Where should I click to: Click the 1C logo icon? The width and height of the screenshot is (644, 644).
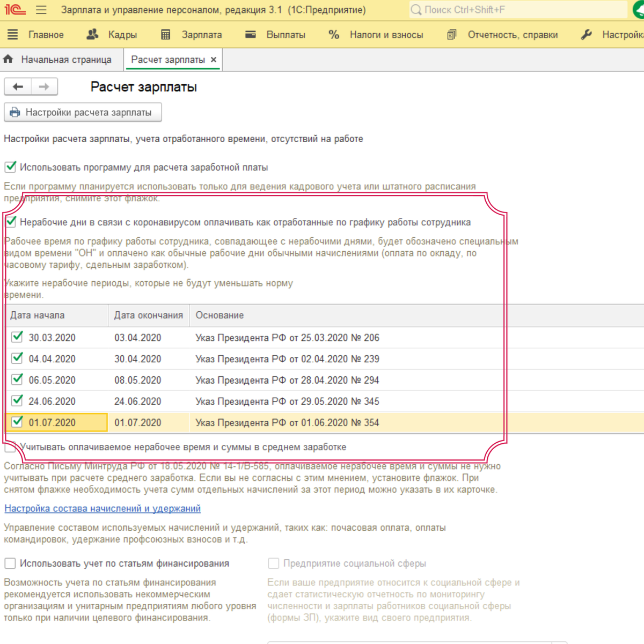15,10
